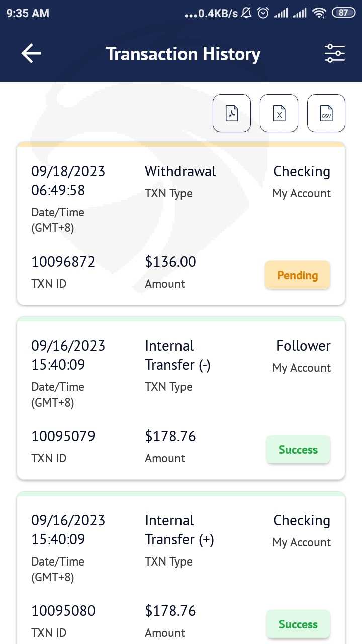Tap transaction ID 10095079
Image resolution: width=362 pixels, height=644 pixels.
63,436
